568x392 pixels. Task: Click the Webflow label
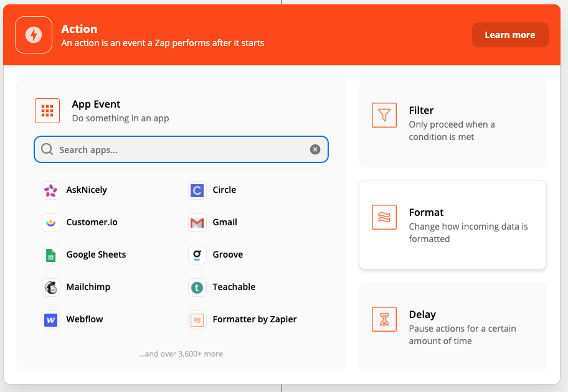coord(85,319)
